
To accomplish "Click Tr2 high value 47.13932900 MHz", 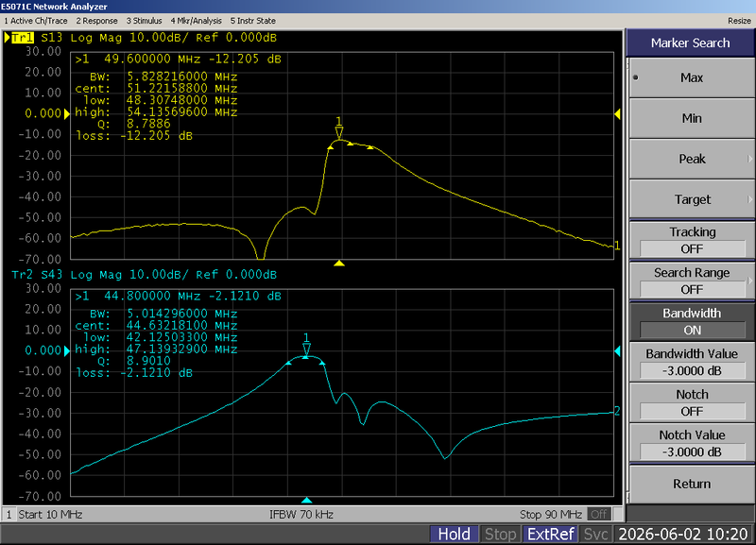I will 181,349.
